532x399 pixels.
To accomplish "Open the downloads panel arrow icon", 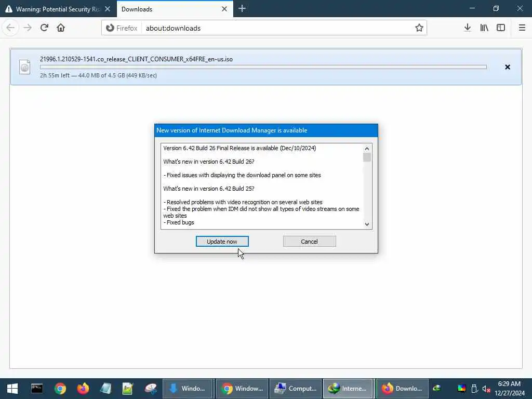I will tap(468, 28).
